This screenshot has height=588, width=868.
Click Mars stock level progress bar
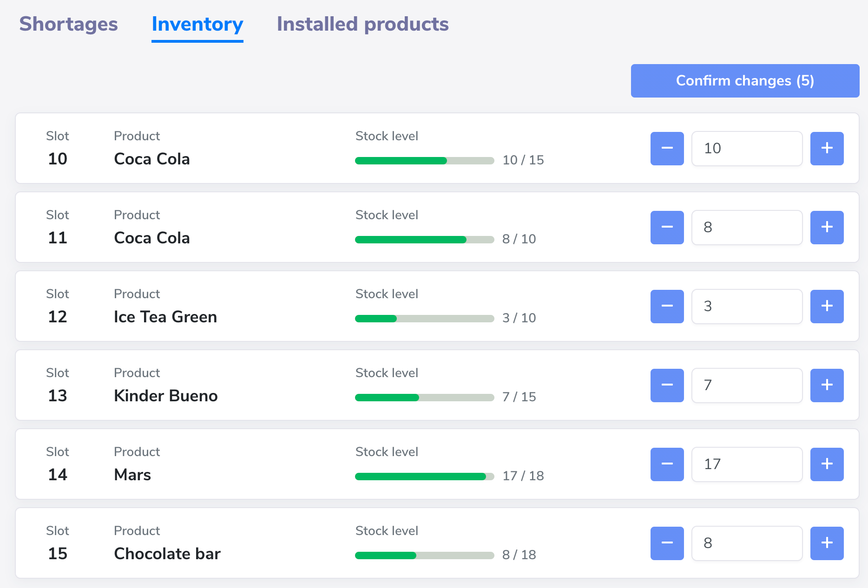(424, 477)
